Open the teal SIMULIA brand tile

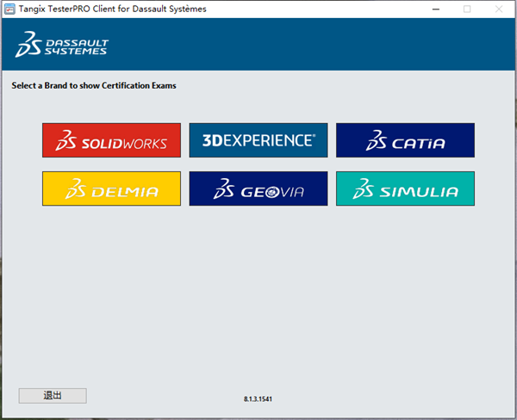click(x=405, y=188)
